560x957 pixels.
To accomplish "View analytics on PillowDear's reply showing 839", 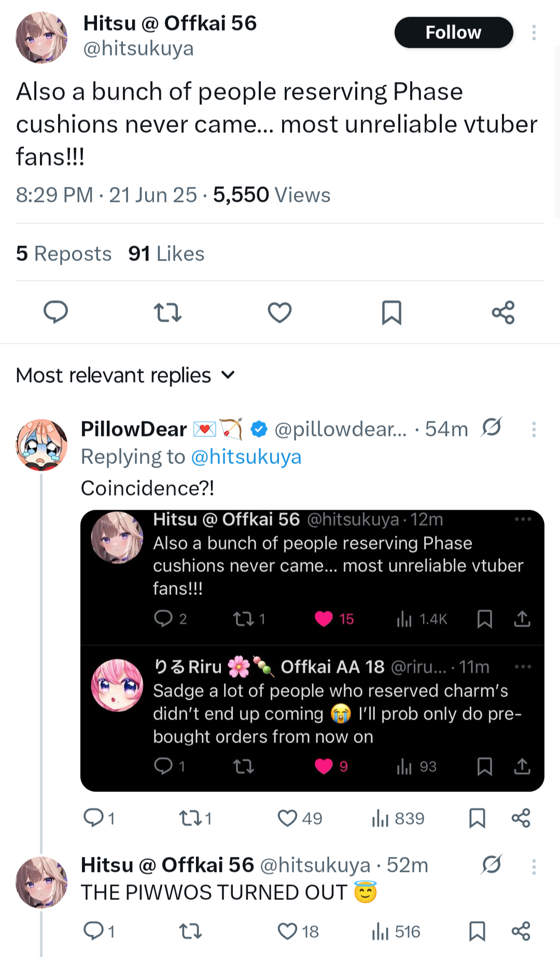I will click(x=398, y=818).
